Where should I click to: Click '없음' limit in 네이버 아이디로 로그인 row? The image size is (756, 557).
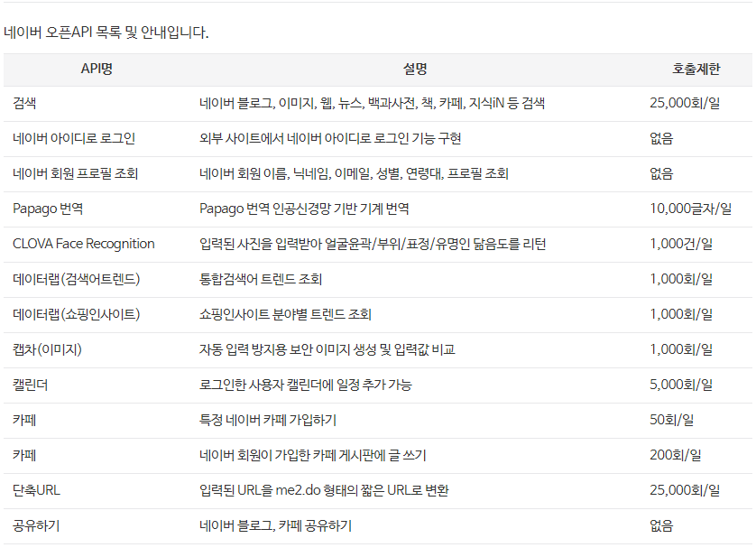tap(661, 138)
